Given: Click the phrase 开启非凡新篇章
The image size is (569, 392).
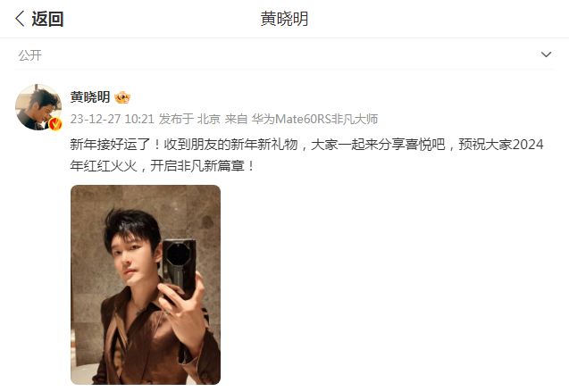Looking at the screenshot, I should [197, 166].
